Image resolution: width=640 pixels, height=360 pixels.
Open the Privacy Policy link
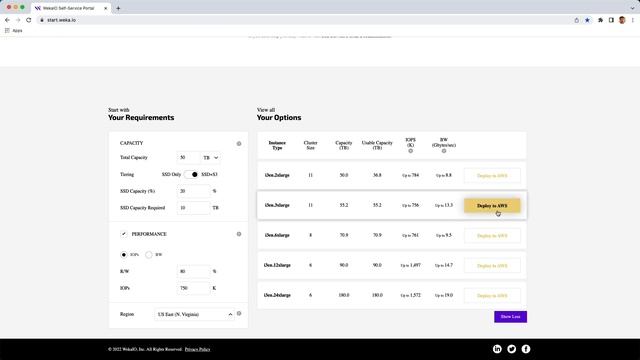tap(197, 349)
